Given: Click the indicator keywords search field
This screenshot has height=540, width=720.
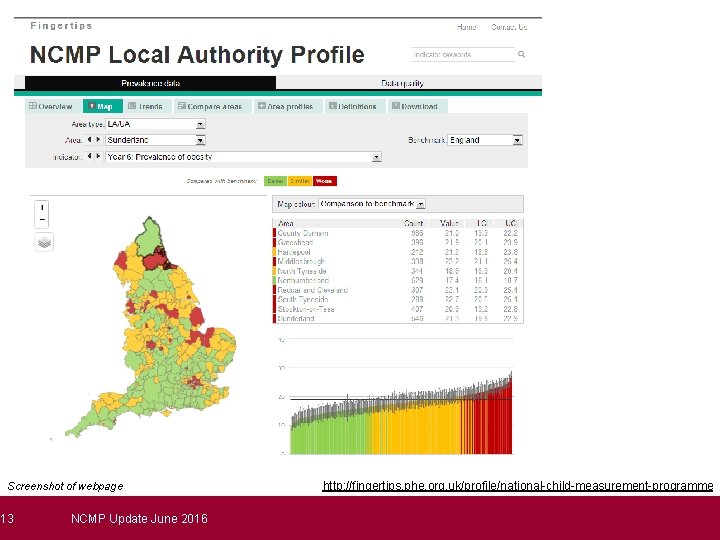Looking at the screenshot, I should point(463,54).
